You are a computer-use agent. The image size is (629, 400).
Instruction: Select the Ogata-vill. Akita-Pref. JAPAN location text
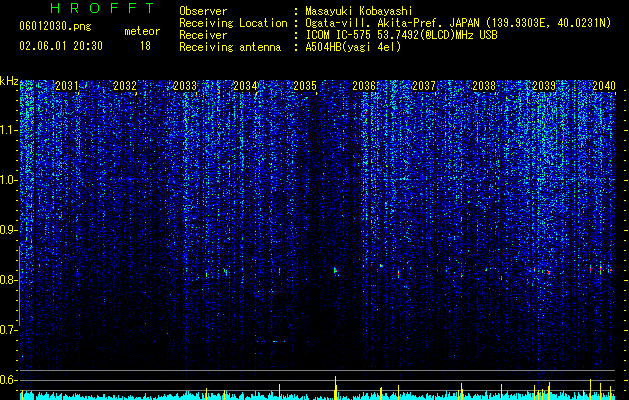pyautogui.click(x=458, y=23)
